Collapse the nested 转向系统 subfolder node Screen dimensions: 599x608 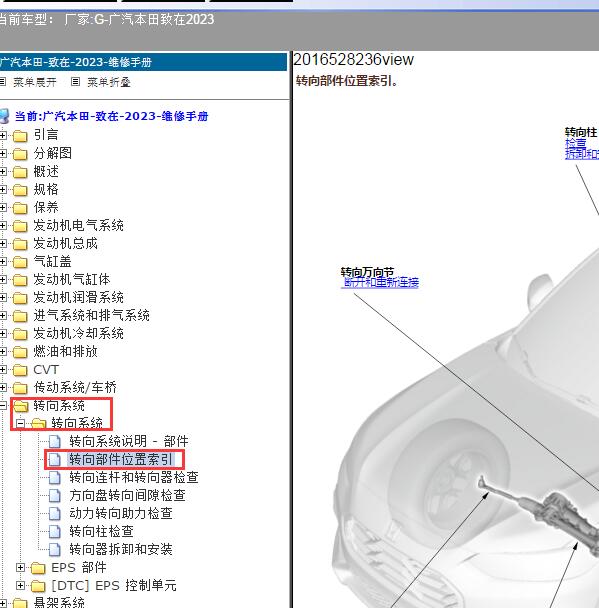21,423
